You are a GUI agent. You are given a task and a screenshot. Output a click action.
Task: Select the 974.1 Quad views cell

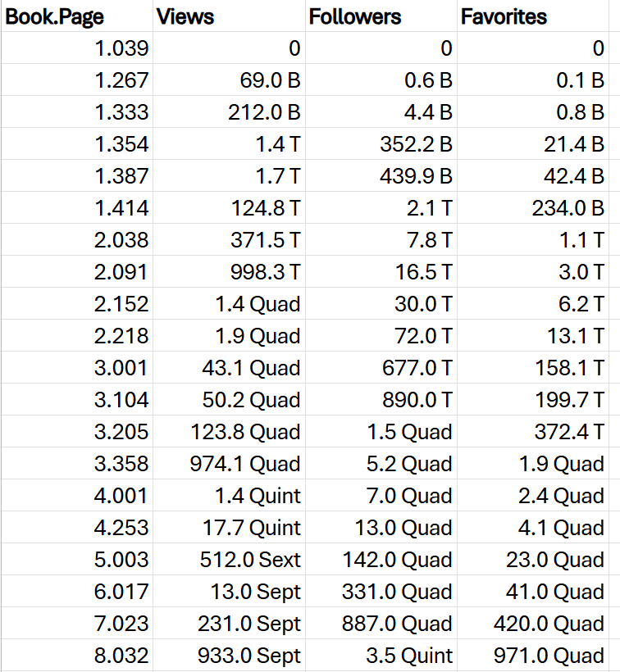[229, 463]
